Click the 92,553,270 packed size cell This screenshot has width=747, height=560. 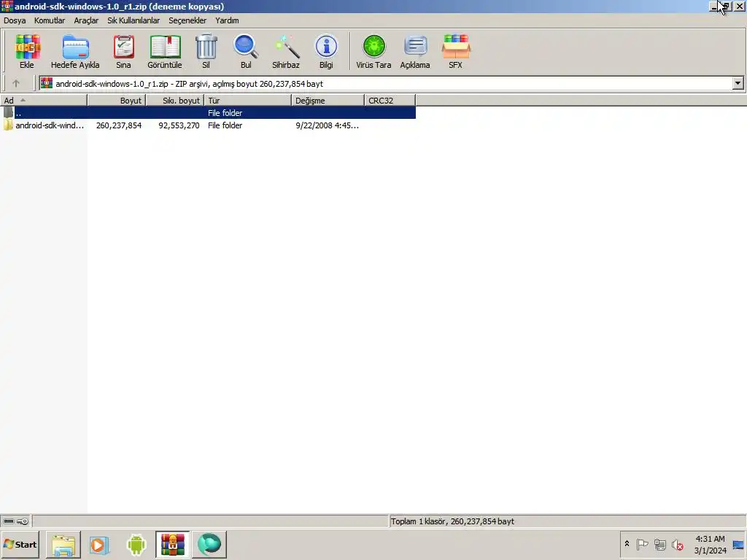click(179, 125)
